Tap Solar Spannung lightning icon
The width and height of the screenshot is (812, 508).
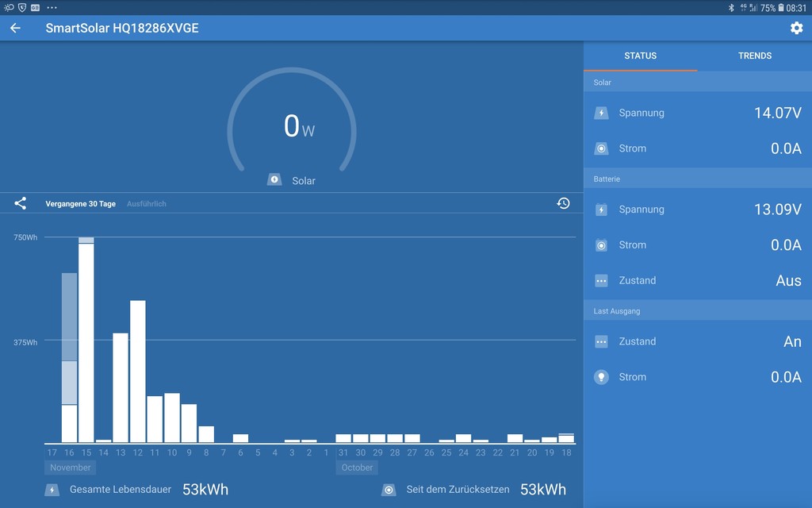601,113
